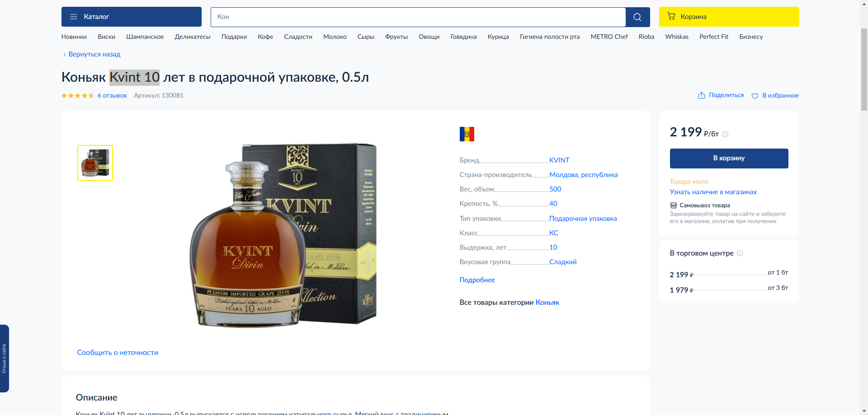Screen dimensions: 868x415
Task: Open the Rioba category
Action: (x=646, y=37)
